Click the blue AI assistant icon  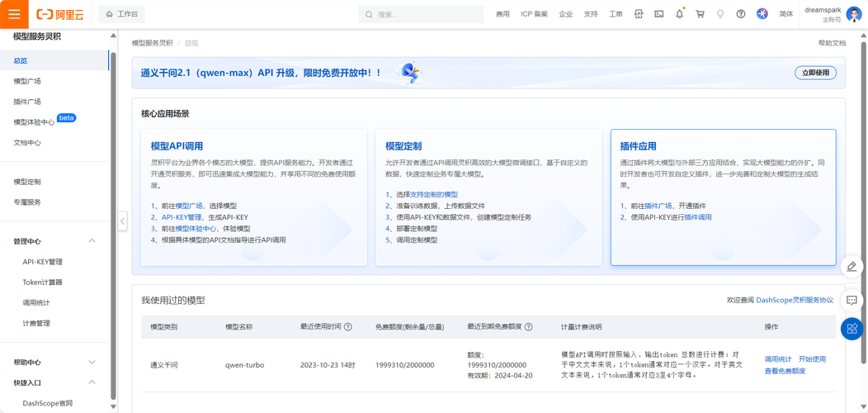click(762, 14)
